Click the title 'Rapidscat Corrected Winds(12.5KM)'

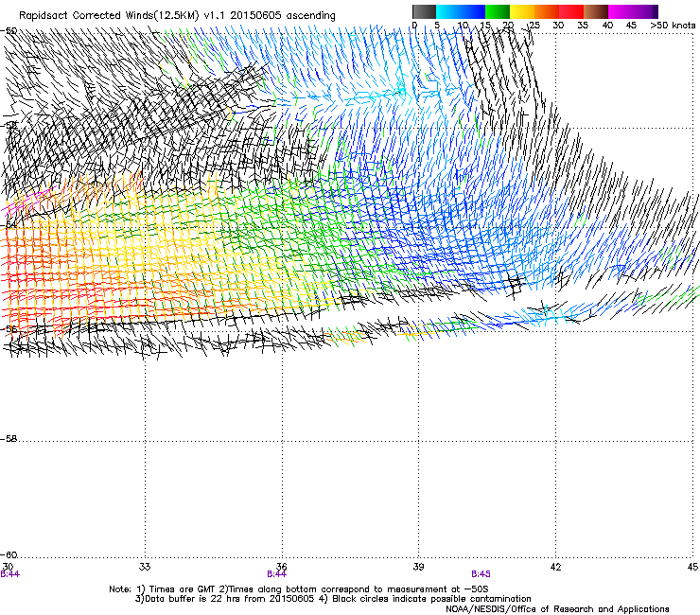(x=109, y=16)
